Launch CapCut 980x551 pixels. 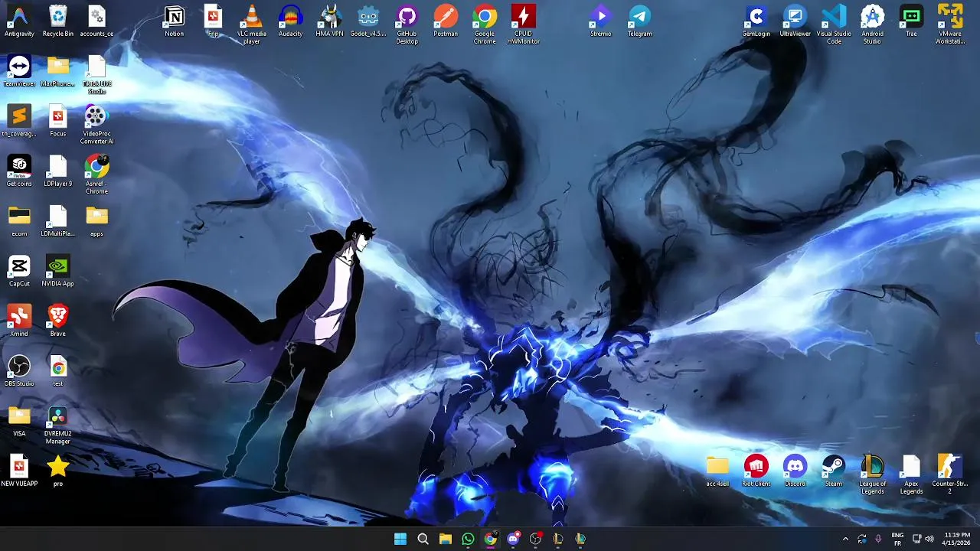tap(19, 271)
